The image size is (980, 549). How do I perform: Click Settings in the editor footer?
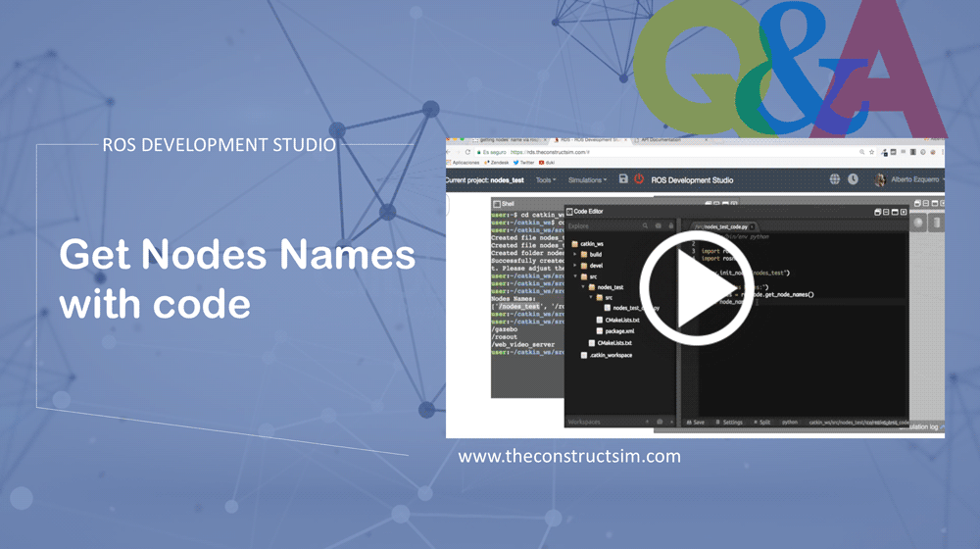pyautogui.click(x=729, y=423)
